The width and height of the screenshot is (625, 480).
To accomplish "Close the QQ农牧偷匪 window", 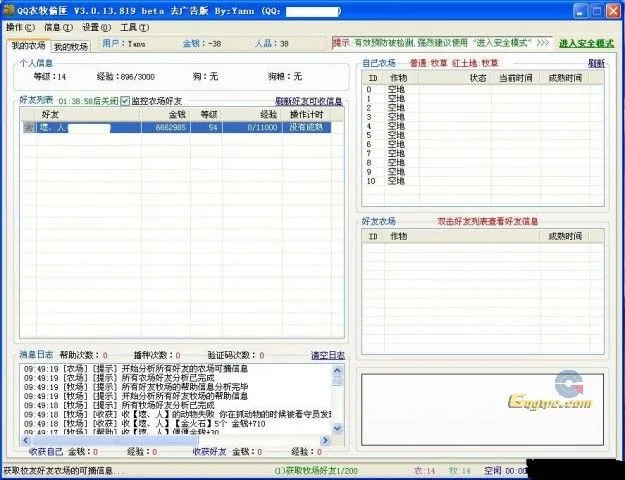I will [613, 11].
